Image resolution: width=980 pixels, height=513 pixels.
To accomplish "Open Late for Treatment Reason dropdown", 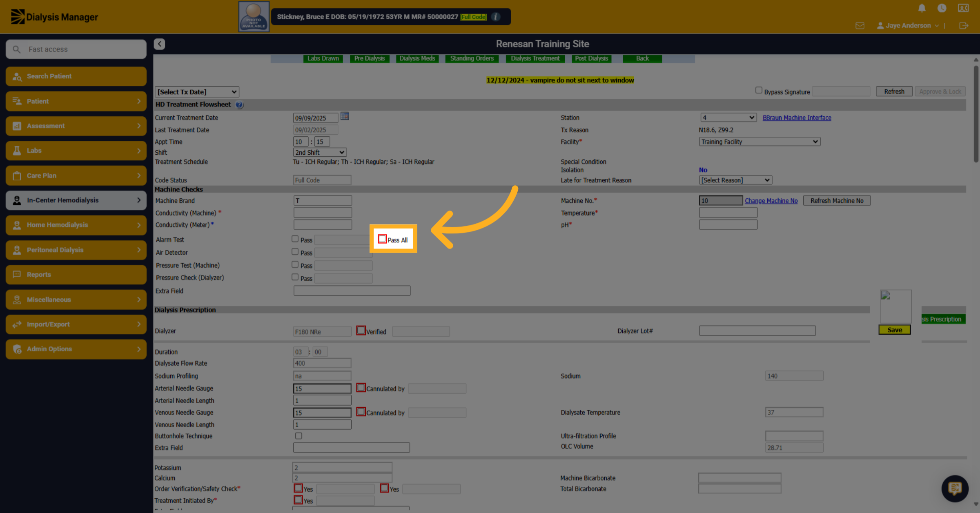I will tap(735, 180).
